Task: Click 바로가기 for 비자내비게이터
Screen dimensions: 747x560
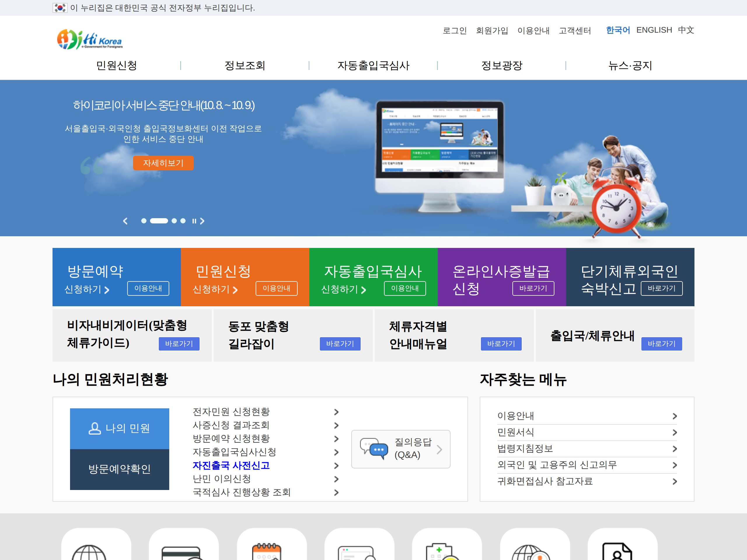Action: point(179,344)
